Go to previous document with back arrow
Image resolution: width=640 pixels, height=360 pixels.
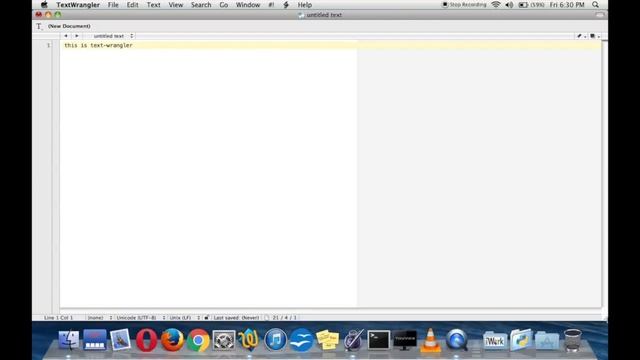66,36
